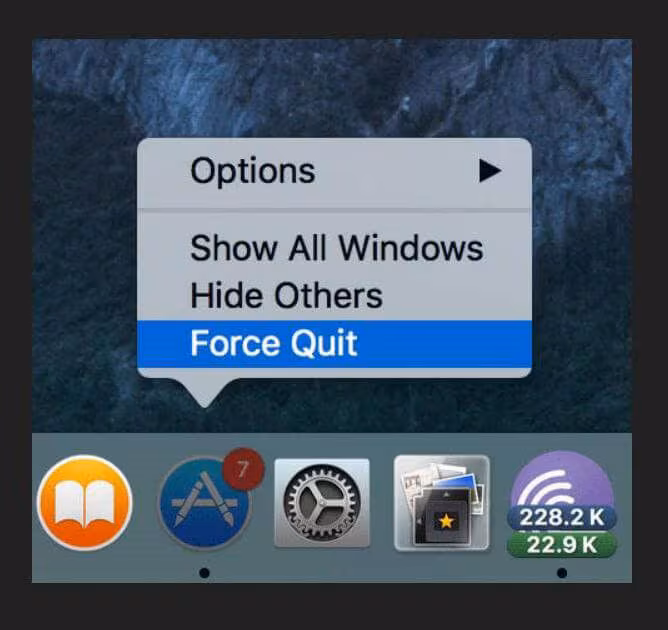Open System Preferences gear icon
The image size is (668, 630).
coord(322,503)
